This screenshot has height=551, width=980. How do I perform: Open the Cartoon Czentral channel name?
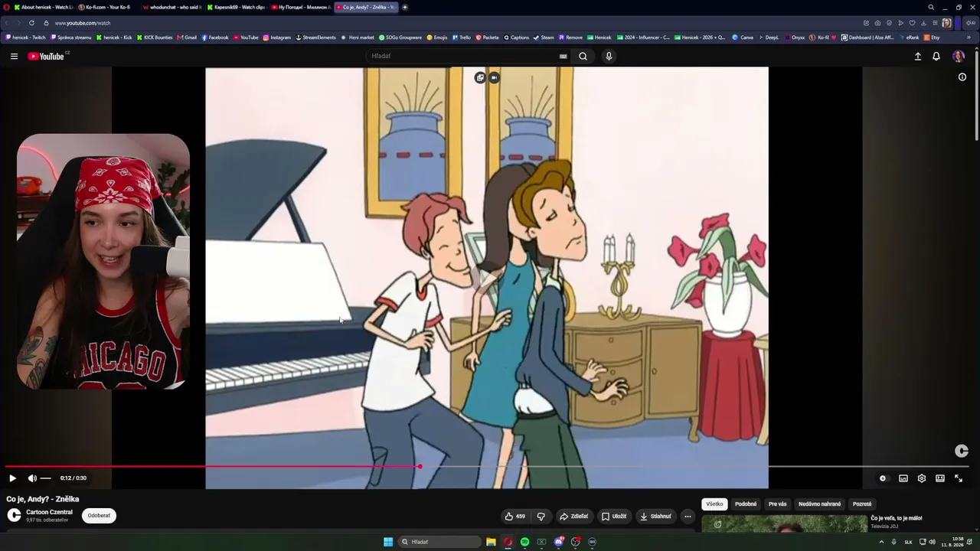(50, 512)
